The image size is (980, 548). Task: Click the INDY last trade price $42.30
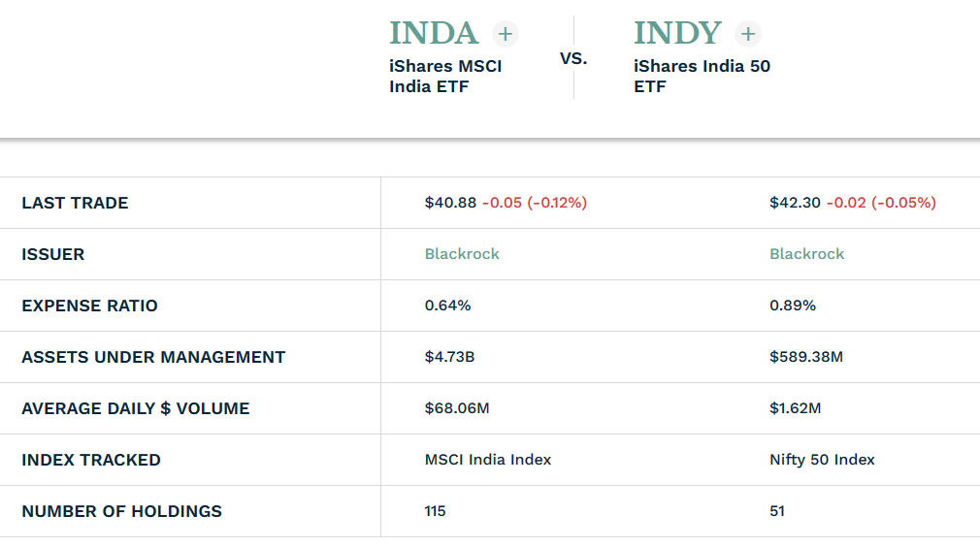click(795, 203)
